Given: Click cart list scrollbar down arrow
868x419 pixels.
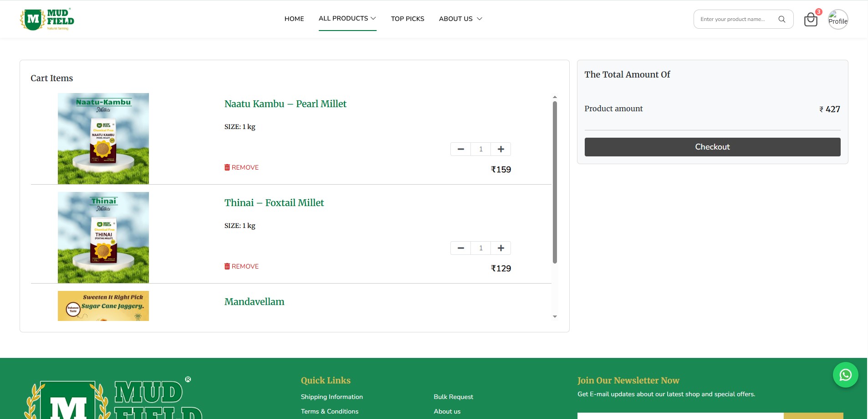Looking at the screenshot, I should 555,316.
